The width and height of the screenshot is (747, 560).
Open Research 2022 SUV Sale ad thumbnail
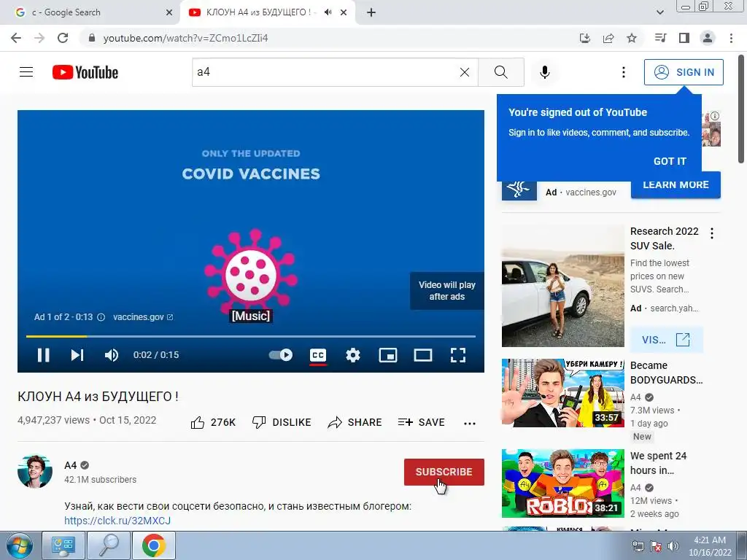(562, 286)
